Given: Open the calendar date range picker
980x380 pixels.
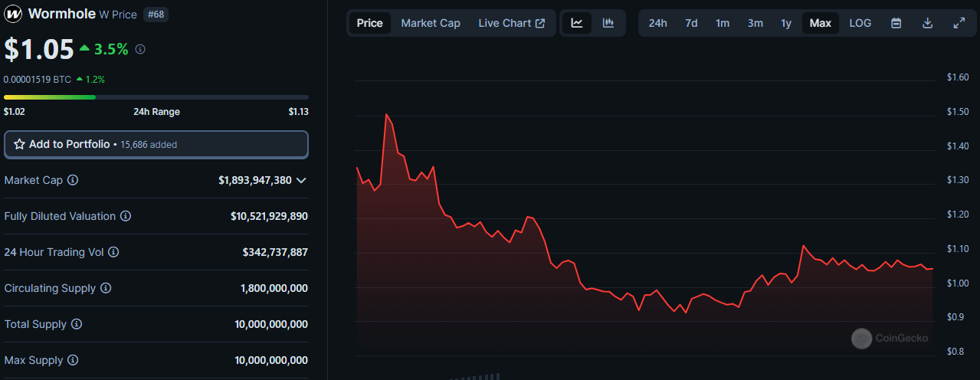Looking at the screenshot, I should click(896, 23).
